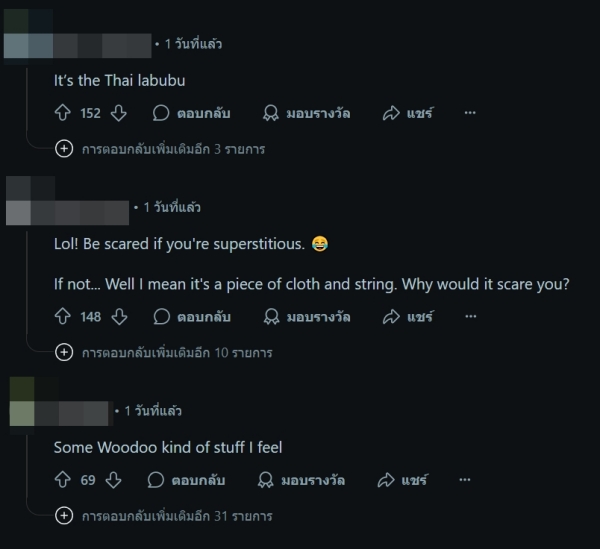The image size is (600, 549).
Task: Downvote the "Be scared if you're superstitious" comment
Action: pos(119,317)
